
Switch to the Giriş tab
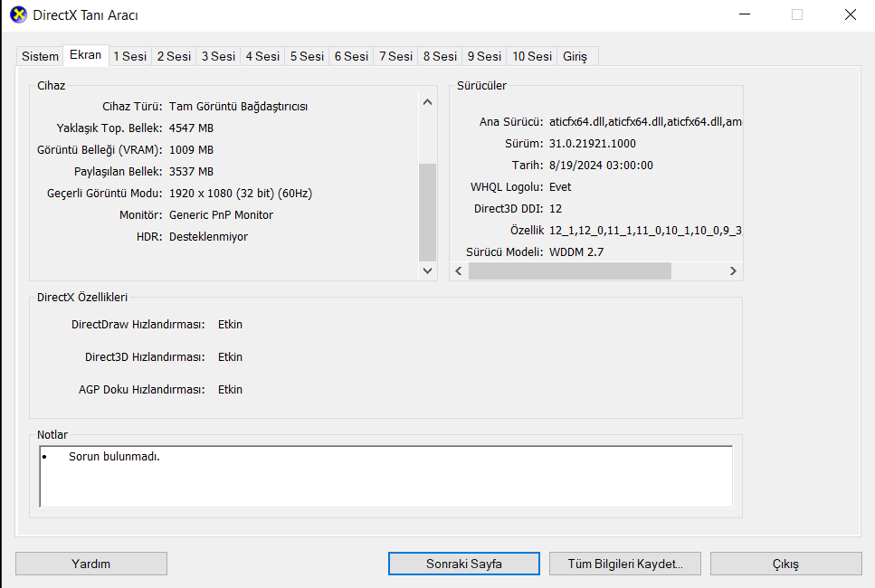575,56
